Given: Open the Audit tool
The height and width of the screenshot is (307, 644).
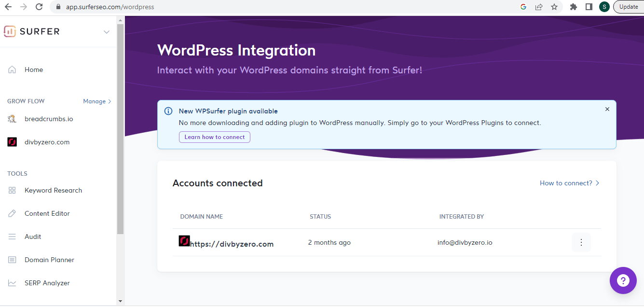Looking at the screenshot, I should 33,237.
